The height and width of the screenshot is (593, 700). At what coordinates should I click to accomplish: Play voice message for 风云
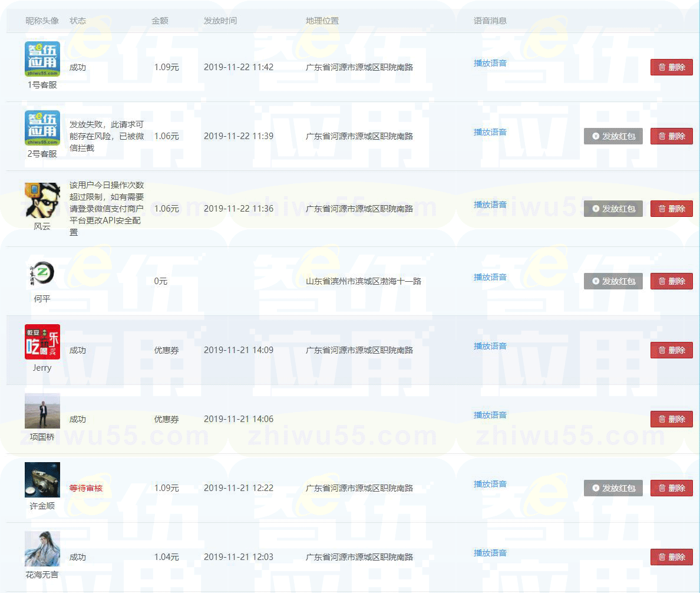[490, 205]
